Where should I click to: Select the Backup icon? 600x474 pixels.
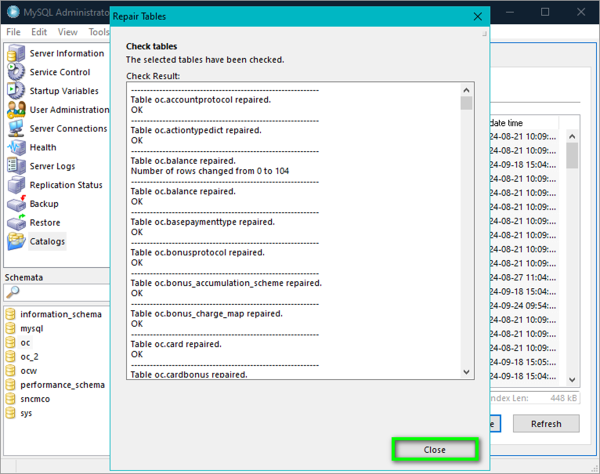(16, 204)
